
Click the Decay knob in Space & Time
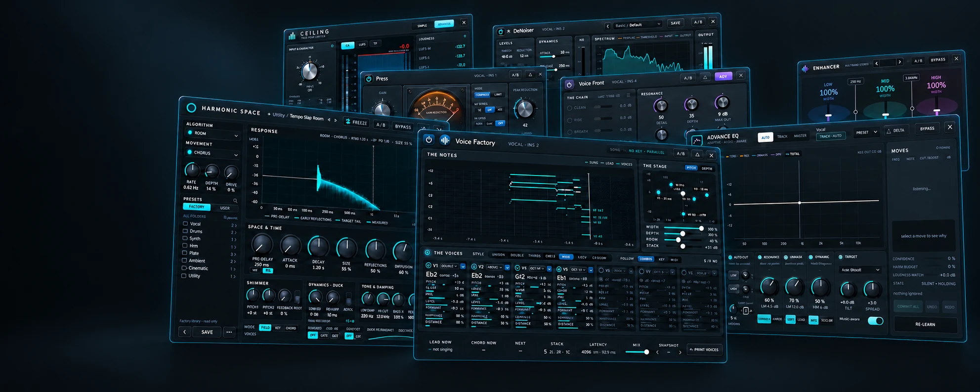click(318, 247)
